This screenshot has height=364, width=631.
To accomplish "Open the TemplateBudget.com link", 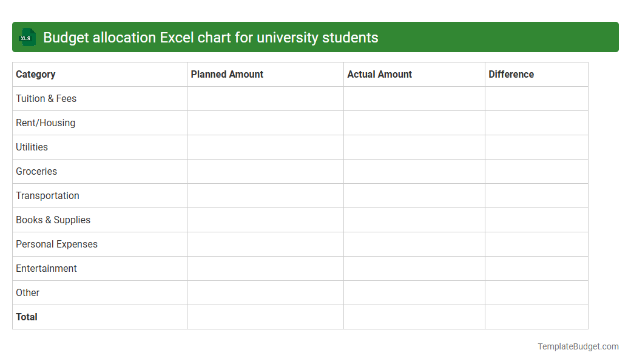I will (x=578, y=346).
